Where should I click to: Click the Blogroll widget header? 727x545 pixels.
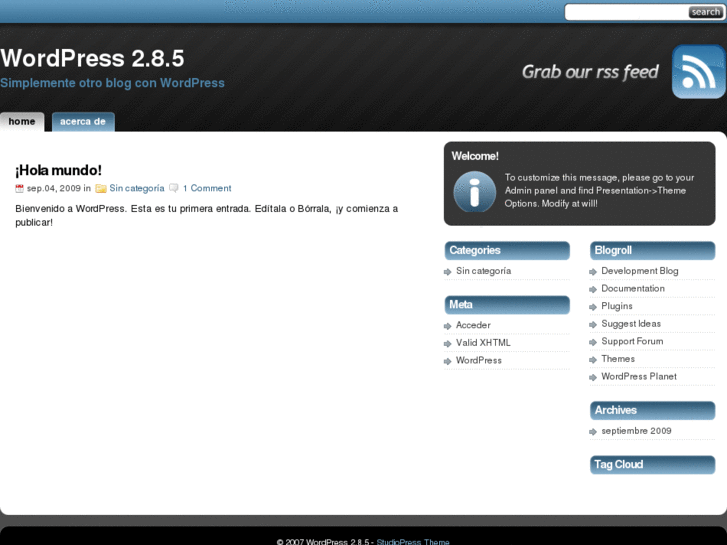tap(652, 250)
